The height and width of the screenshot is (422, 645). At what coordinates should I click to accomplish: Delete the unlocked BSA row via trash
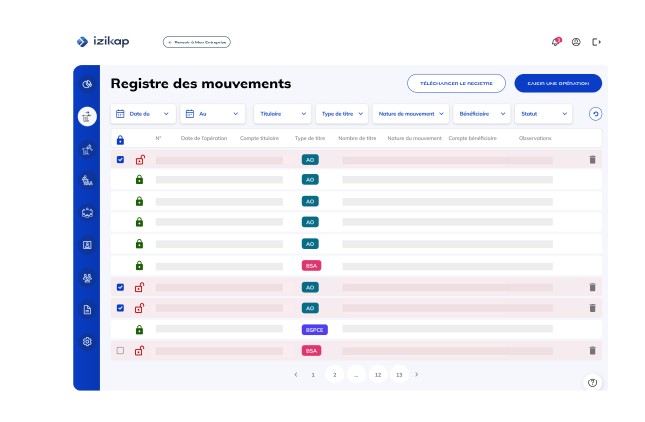592,350
